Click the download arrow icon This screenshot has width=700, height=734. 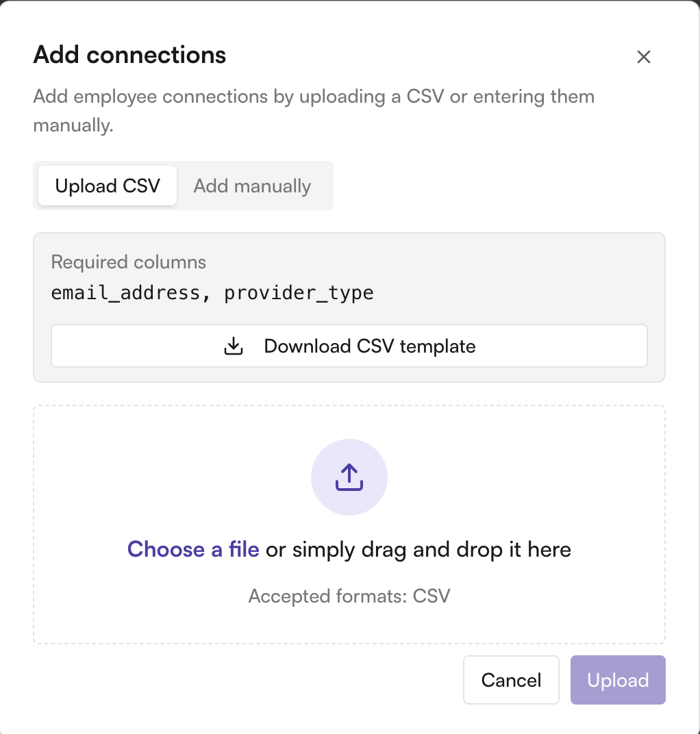click(x=233, y=346)
